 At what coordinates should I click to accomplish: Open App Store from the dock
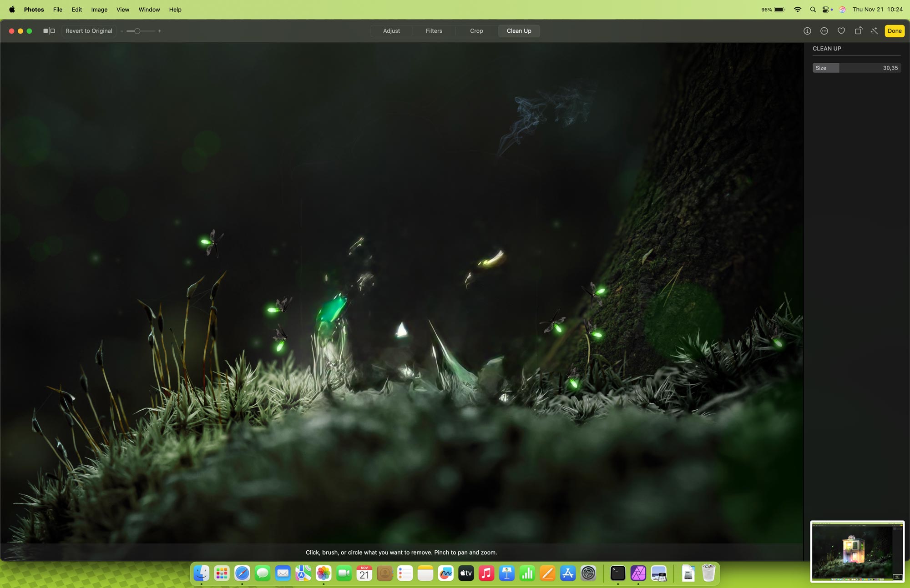coord(568,573)
